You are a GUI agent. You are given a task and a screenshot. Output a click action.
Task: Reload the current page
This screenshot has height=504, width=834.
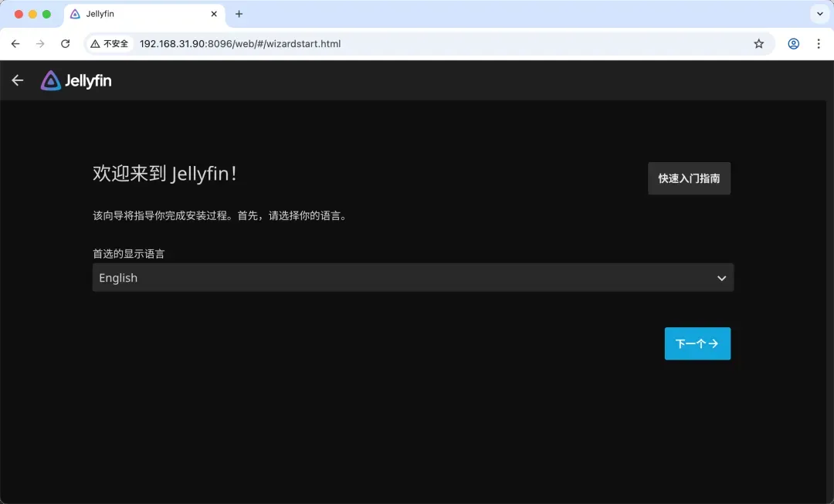pos(65,43)
